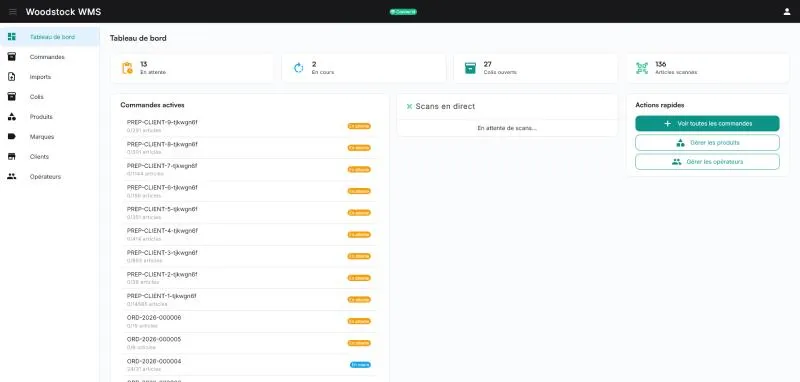
Task: Open order PREP-CLIENT-1-tjkwgn6f
Action: pos(249,299)
